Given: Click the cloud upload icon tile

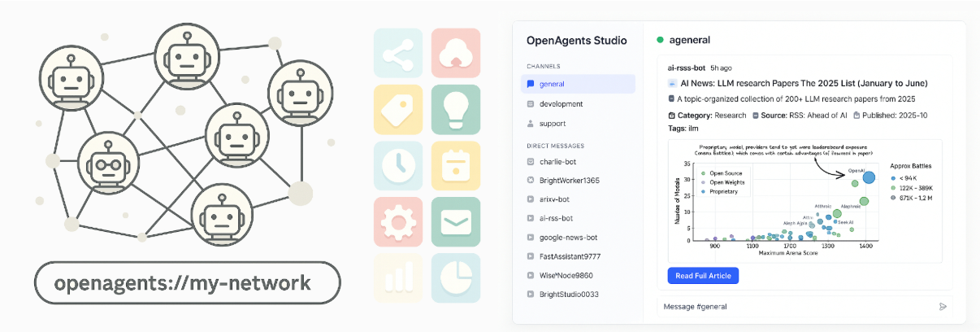Looking at the screenshot, I should [x=456, y=53].
